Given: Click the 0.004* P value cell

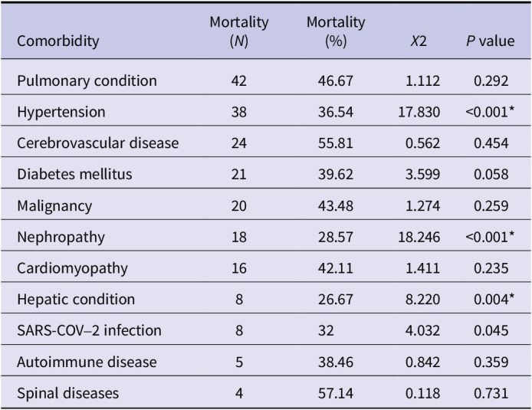Looking at the screenshot, I should (490, 300).
